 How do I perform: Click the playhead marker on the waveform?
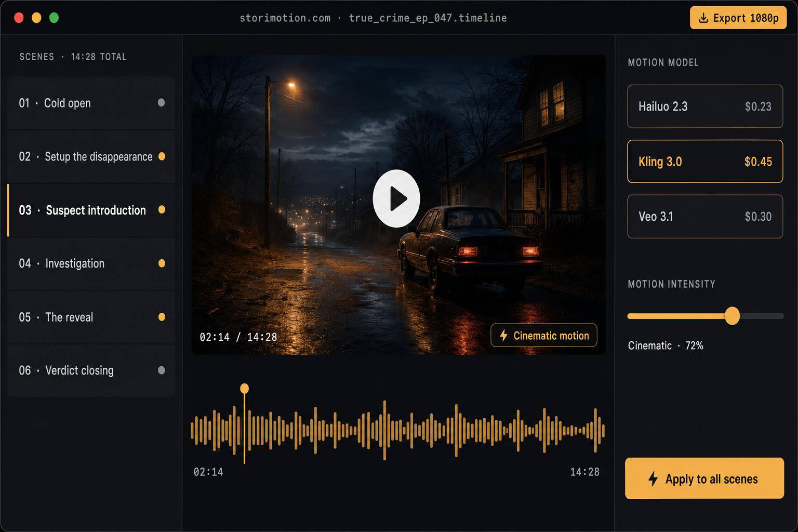point(244,389)
